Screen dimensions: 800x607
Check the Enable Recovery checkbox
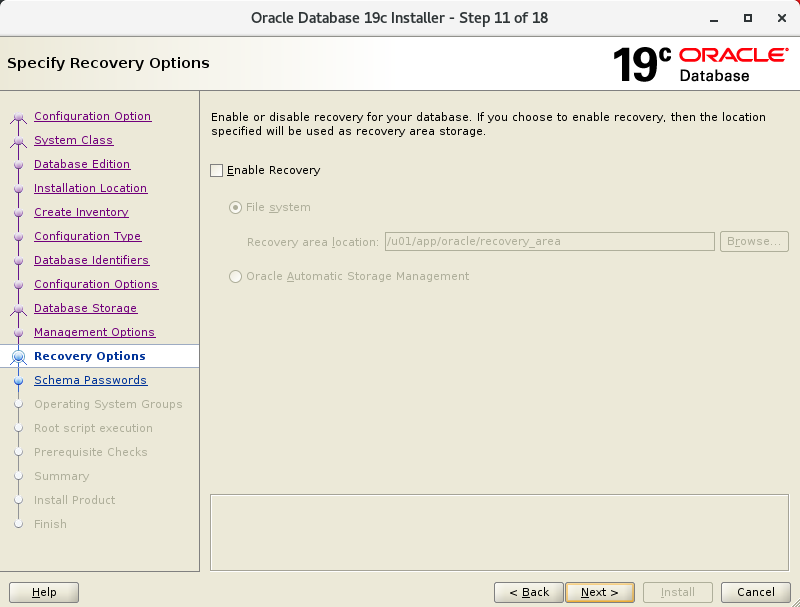(216, 170)
